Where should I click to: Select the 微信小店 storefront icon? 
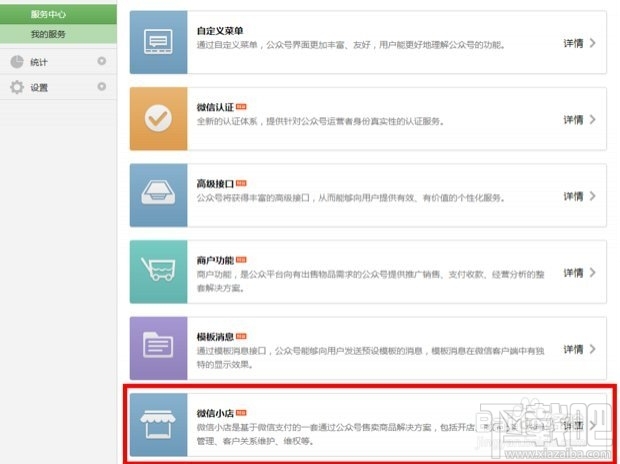158,424
